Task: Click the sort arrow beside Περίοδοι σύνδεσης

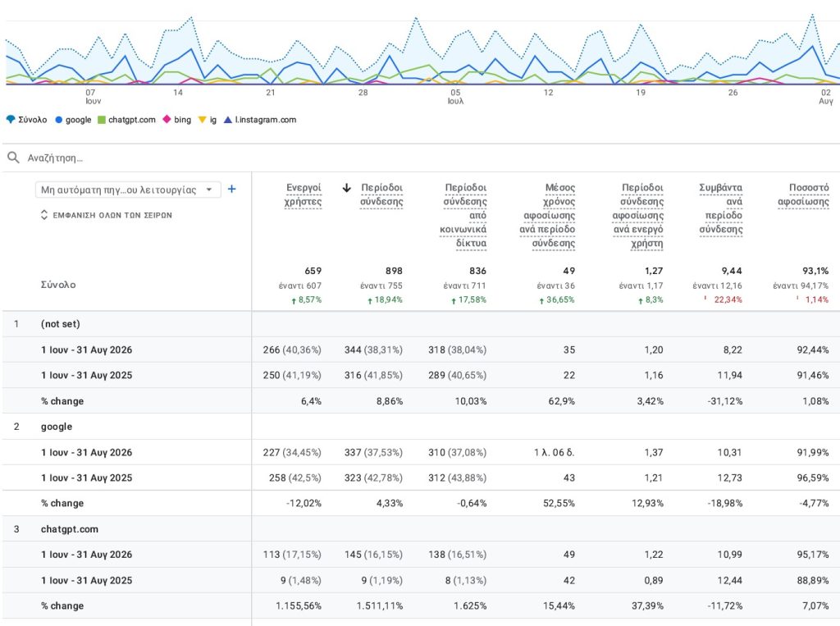Action: (347, 188)
